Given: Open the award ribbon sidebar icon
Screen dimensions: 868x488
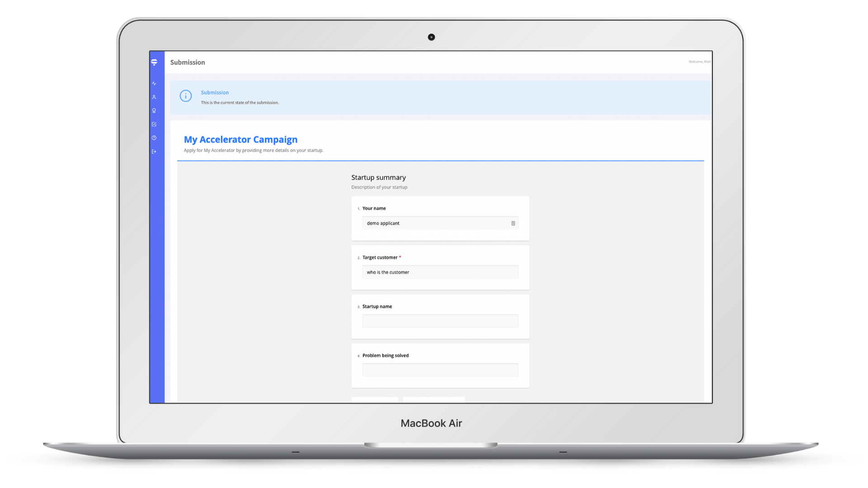Looking at the screenshot, I should point(154,111).
